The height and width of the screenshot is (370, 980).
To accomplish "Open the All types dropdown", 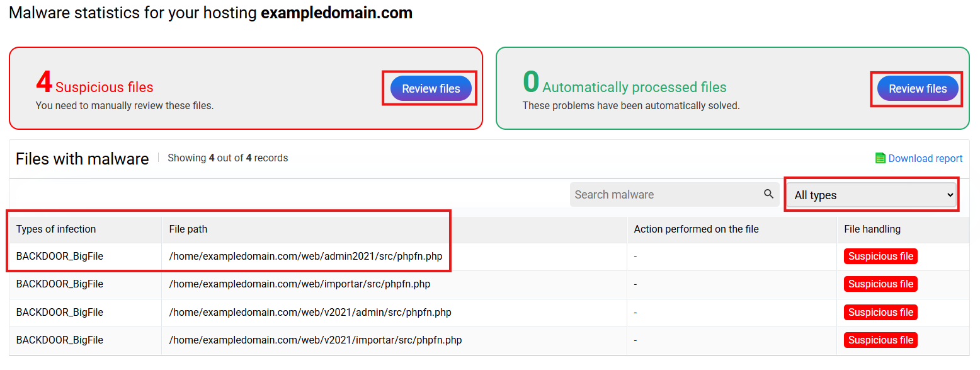I will tap(872, 195).
